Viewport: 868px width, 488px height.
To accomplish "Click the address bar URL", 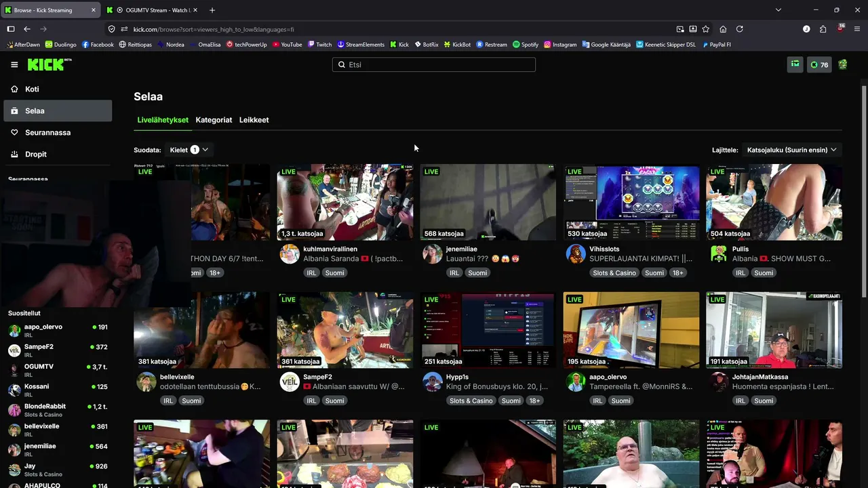I will point(214,29).
